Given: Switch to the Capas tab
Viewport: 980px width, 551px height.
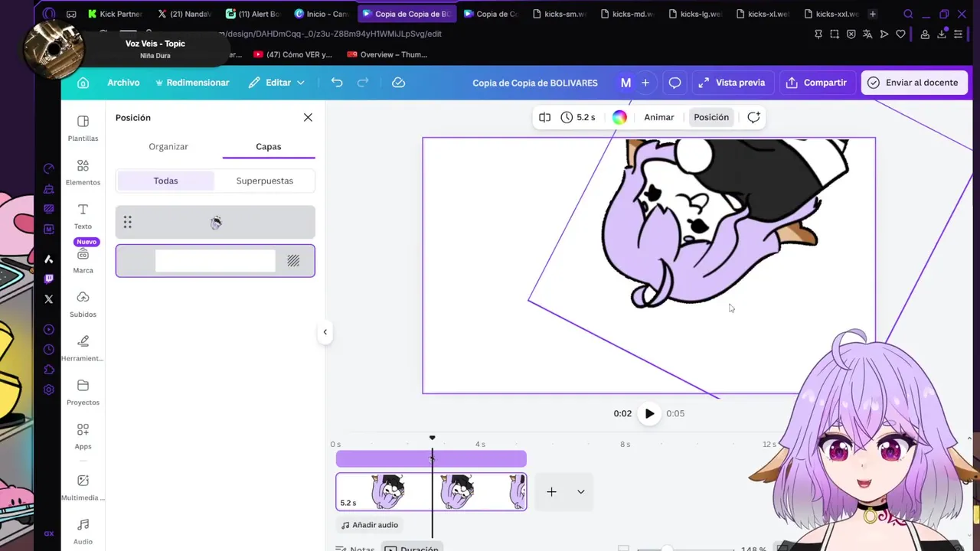Looking at the screenshot, I should [x=268, y=146].
